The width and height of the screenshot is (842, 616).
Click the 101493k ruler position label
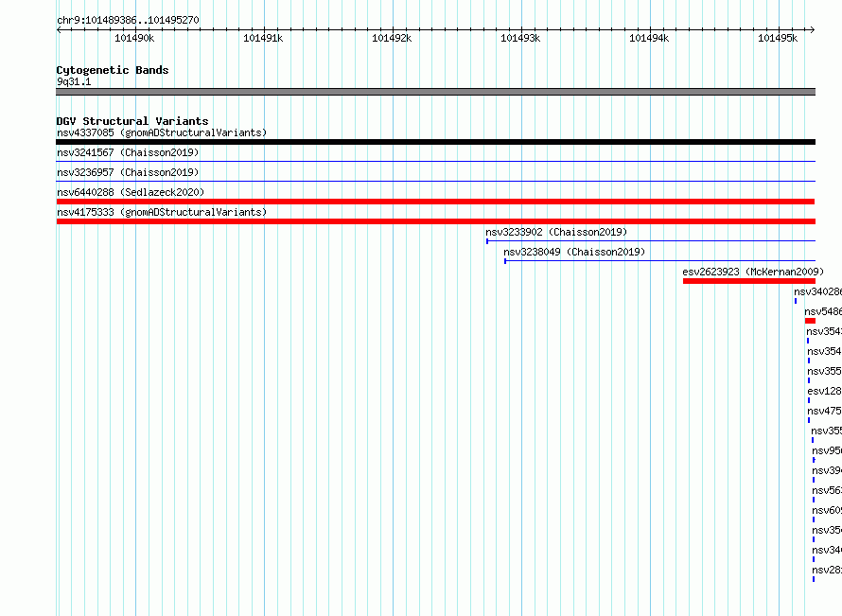520,38
